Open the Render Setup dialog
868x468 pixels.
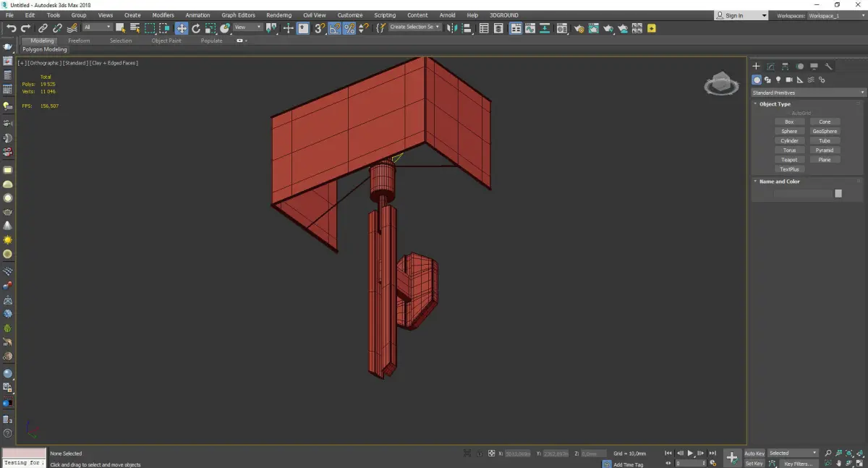coord(579,28)
